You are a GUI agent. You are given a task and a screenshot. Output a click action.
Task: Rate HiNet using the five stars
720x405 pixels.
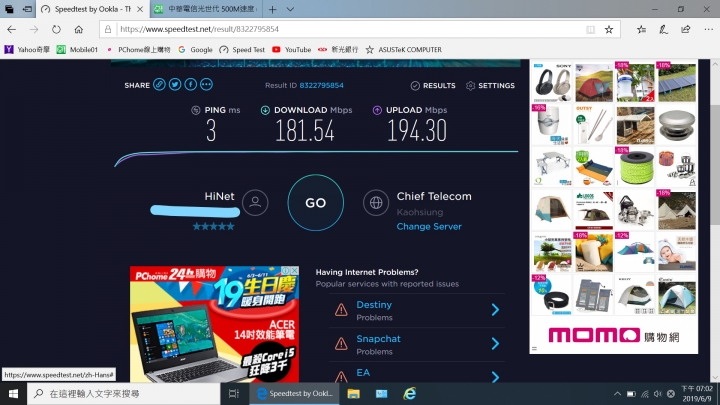(x=214, y=226)
